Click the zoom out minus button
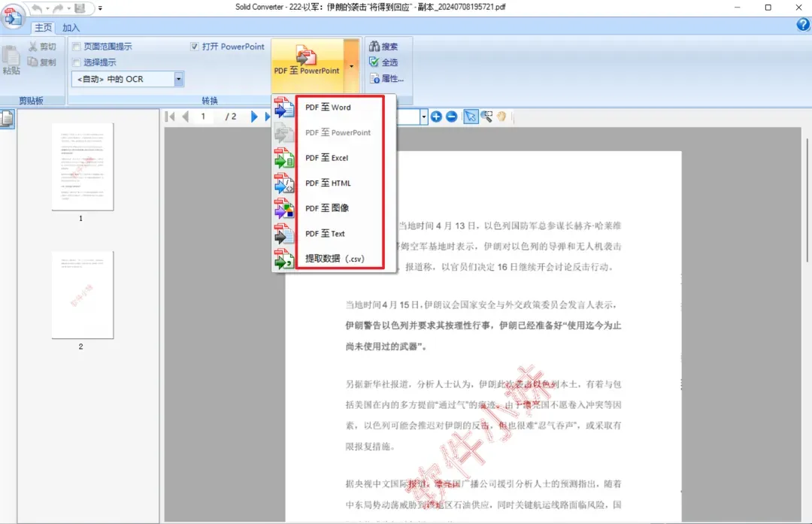Image resolution: width=812 pixels, height=524 pixels. [x=452, y=117]
